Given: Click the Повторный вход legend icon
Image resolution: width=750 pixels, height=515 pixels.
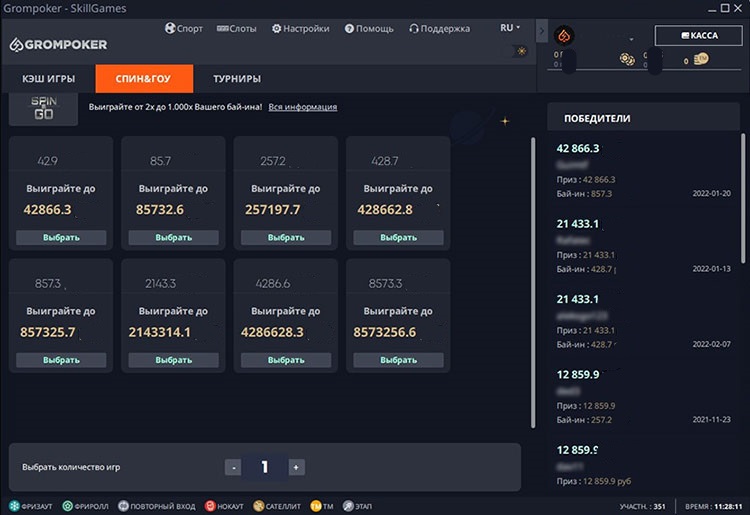Looking at the screenshot, I should (x=123, y=506).
